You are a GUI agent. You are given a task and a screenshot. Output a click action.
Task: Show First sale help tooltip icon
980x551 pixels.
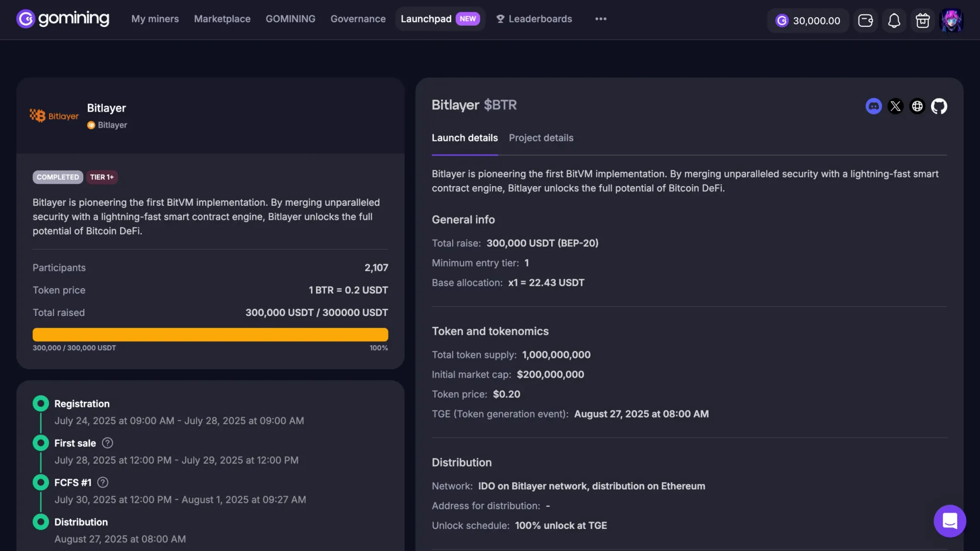coord(107,443)
